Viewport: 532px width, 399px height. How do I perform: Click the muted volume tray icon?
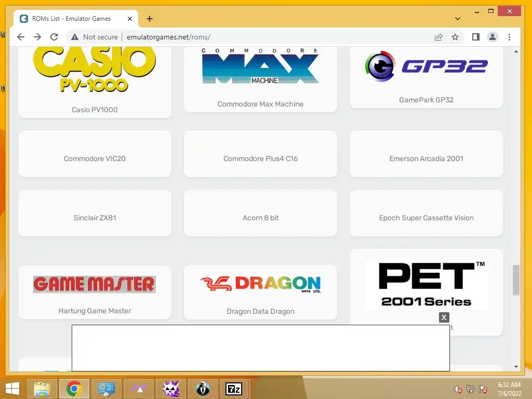[x=458, y=389]
